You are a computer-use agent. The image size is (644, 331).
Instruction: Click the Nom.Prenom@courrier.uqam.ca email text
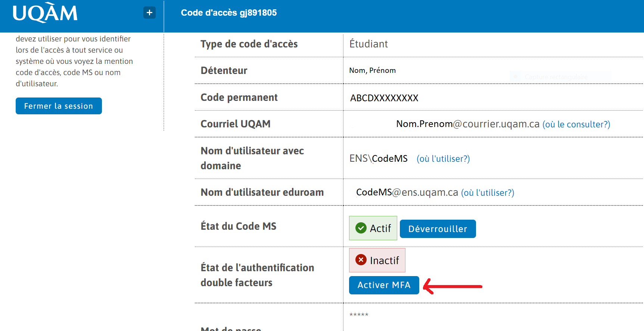[x=468, y=124]
